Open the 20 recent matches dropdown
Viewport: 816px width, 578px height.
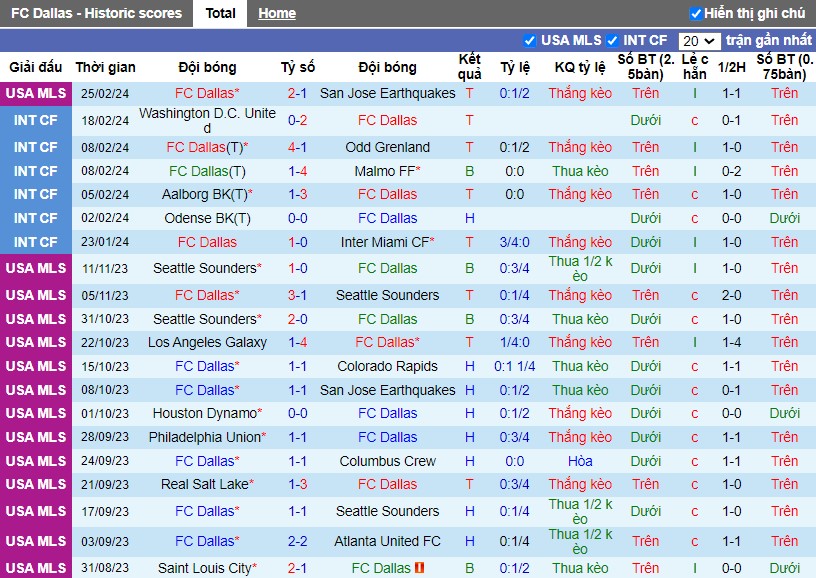point(699,41)
